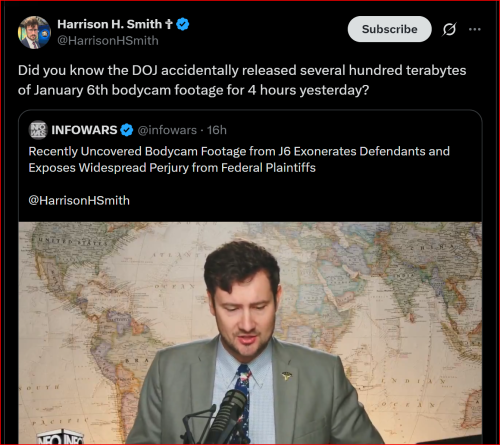Click the @HarrisonHSmith mention in quoted post
The width and height of the screenshot is (500, 445).
(79, 201)
